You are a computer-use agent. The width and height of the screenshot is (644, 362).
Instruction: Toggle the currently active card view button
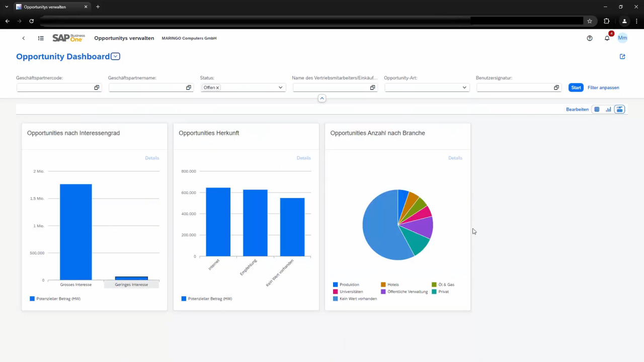pyautogui.click(x=619, y=109)
